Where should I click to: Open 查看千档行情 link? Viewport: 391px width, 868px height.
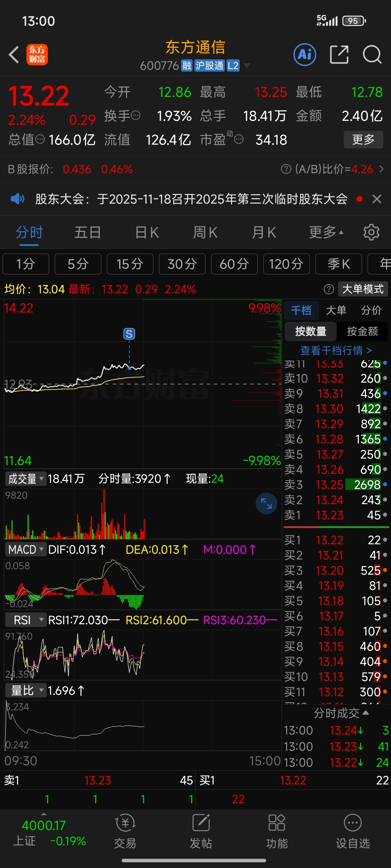coord(336,350)
